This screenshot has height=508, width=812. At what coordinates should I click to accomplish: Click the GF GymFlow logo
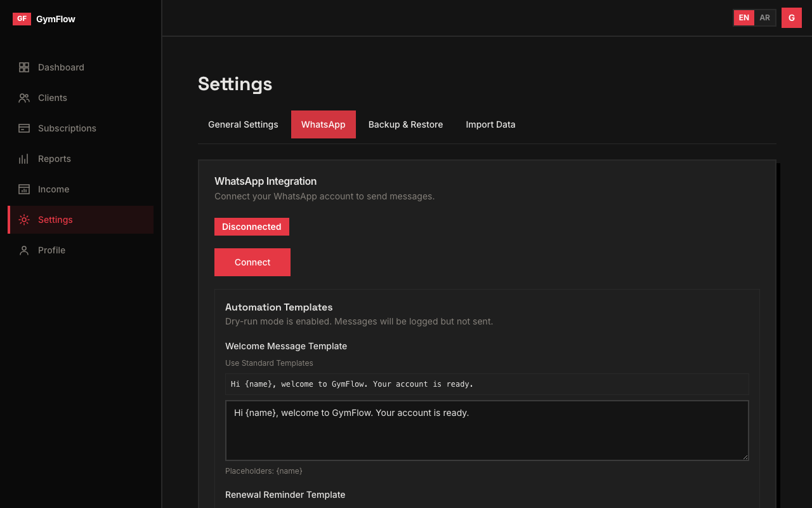(x=44, y=19)
